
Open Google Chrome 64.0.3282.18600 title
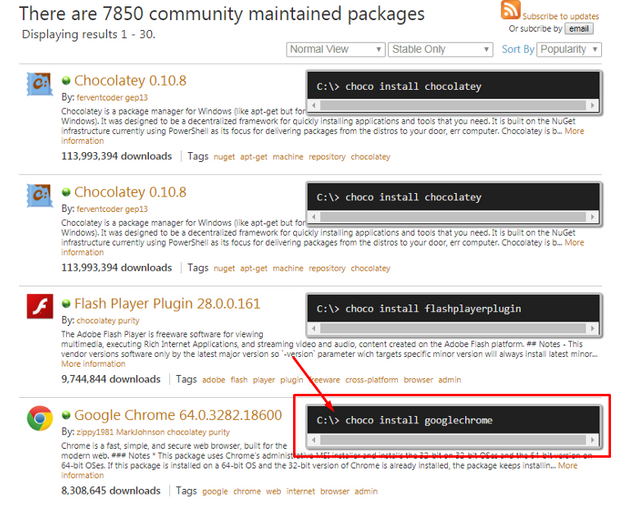pyautogui.click(x=178, y=415)
